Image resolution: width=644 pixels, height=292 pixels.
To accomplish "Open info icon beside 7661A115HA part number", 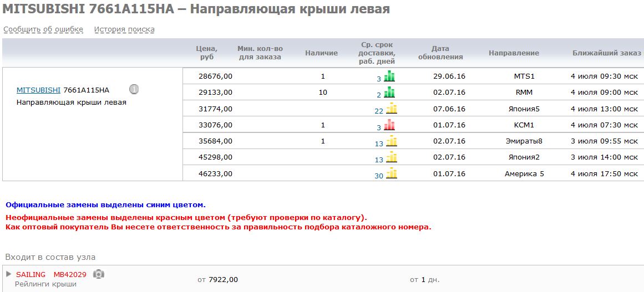I will tap(134, 89).
